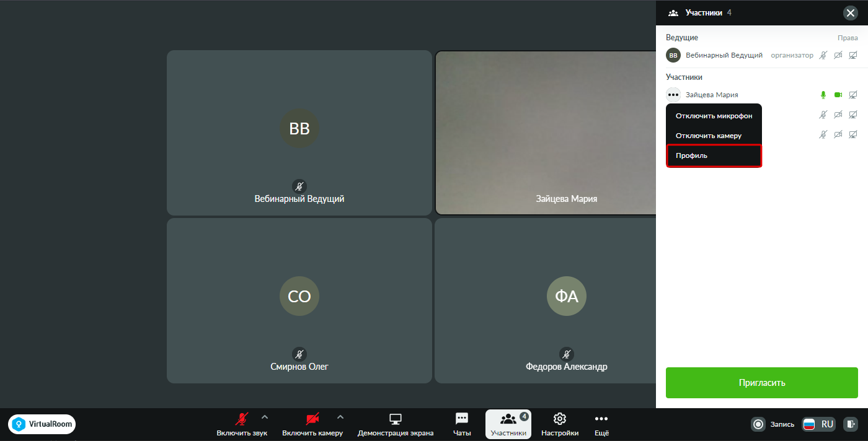Click the VirtualRoom logo
The image size is (868, 441).
click(42, 424)
